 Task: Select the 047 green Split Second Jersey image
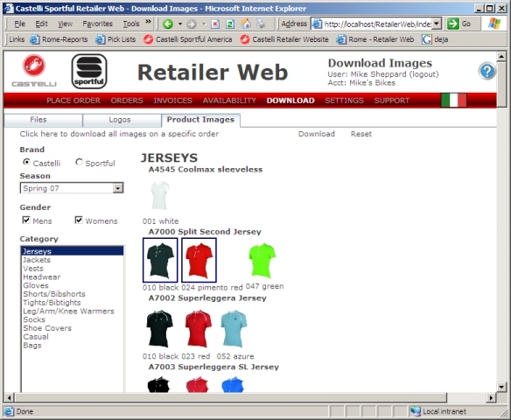pos(262,261)
